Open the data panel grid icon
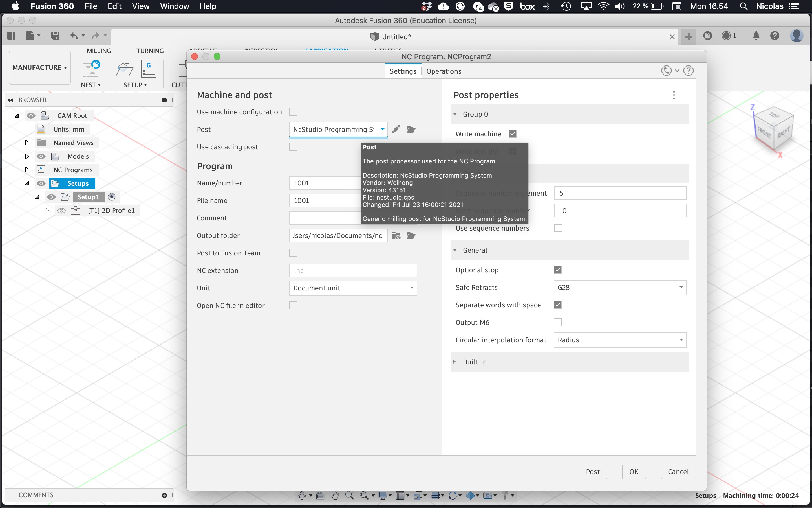Screen dimensions: 812x508 tap(11, 36)
